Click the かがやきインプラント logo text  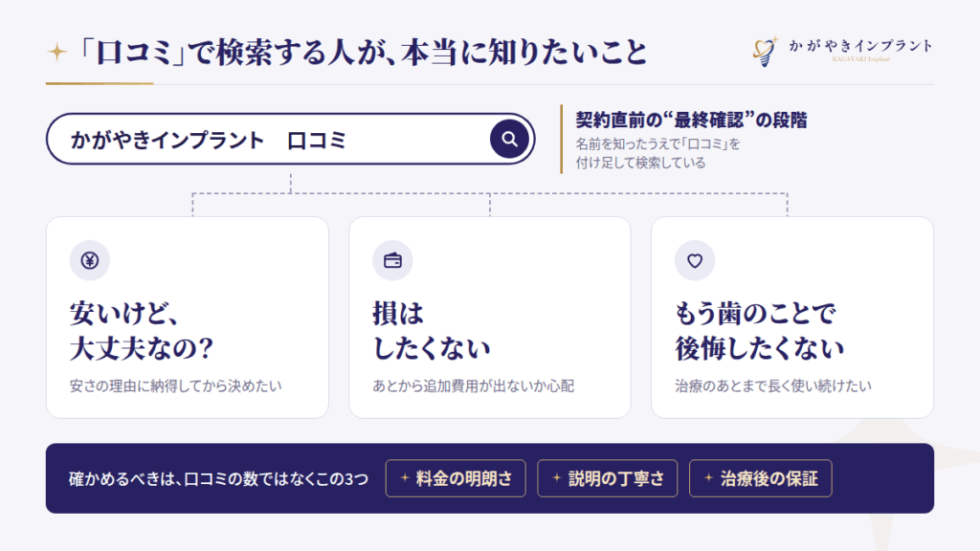[860, 46]
